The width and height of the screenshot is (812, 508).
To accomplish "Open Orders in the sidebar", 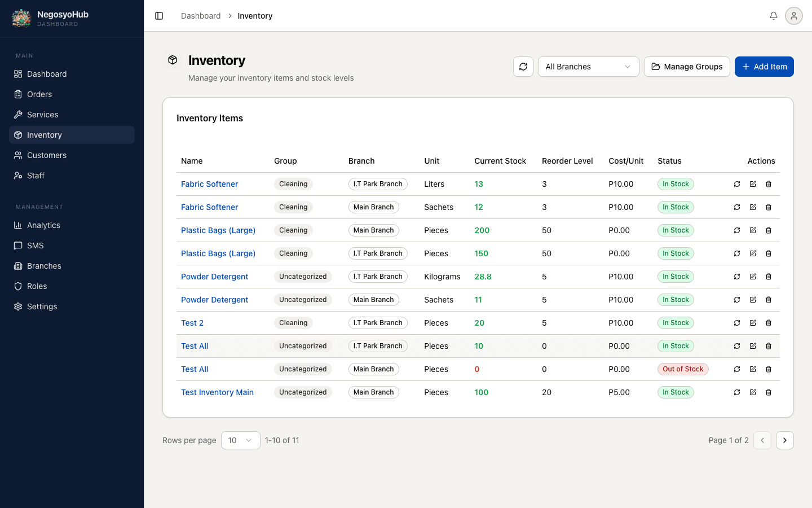I will [72, 94].
